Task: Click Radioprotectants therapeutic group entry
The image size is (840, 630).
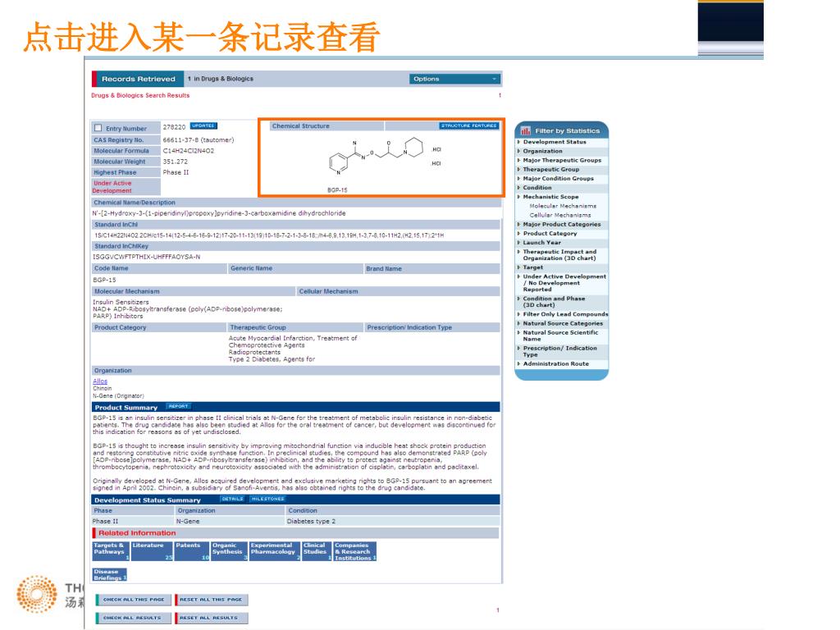Action: [254, 353]
